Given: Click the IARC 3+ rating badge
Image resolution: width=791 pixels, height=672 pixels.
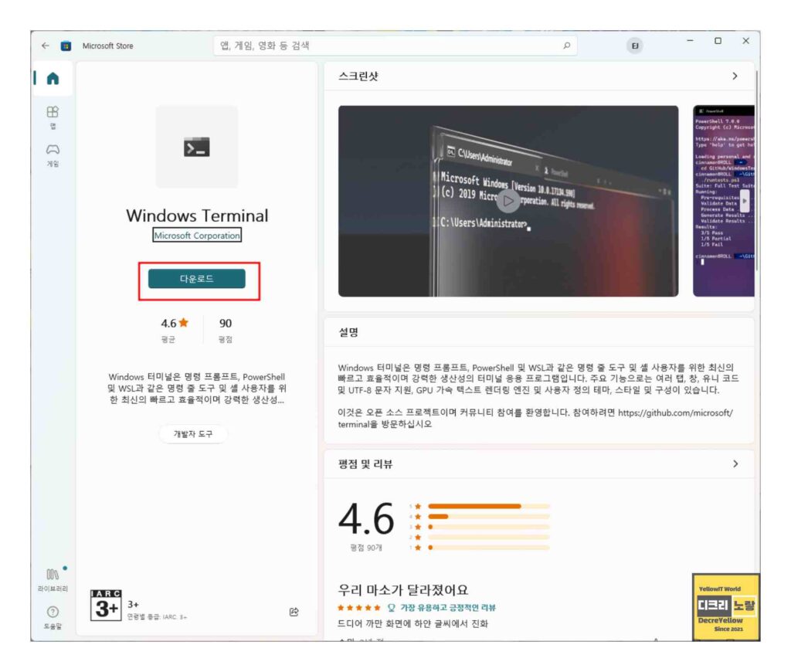Looking at the screenshot, I should tap(106, 605).
